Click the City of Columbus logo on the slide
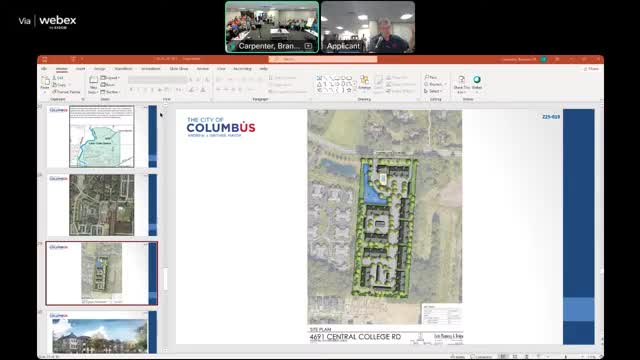 coord(221,127)
